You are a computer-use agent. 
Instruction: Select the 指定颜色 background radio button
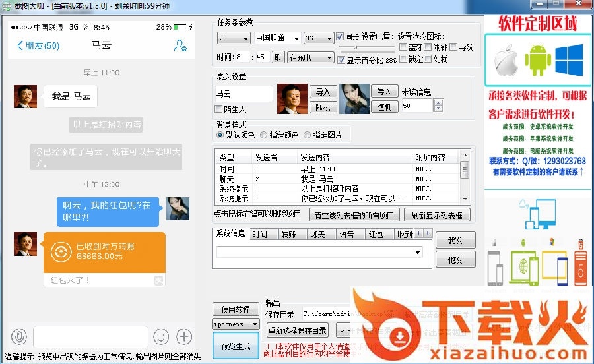click(x=263, y=135)
